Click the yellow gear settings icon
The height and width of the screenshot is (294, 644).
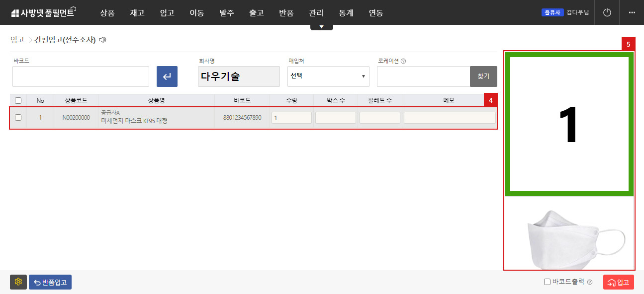click(18, 282)
